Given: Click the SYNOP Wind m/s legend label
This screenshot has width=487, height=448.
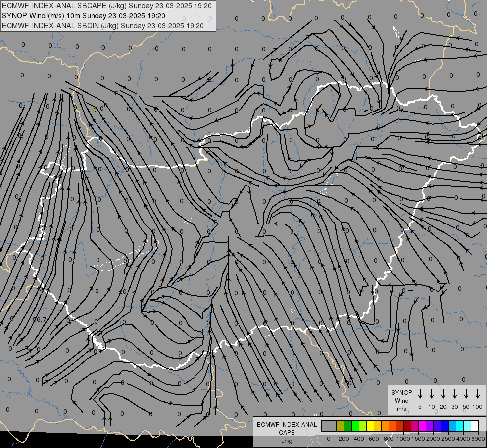Looking at the screenshot, I should [x=401, y=400].
